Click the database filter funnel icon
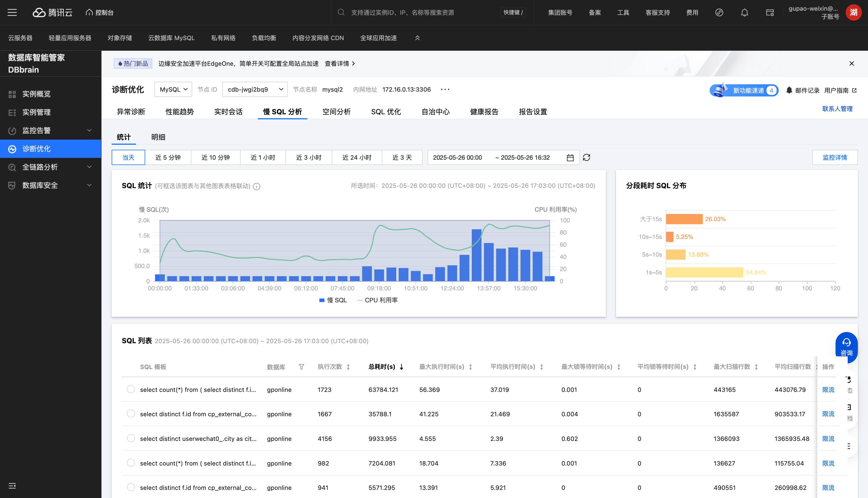This screenshot has width=868, height=498. pyautogui.click(x=301, y=367)
